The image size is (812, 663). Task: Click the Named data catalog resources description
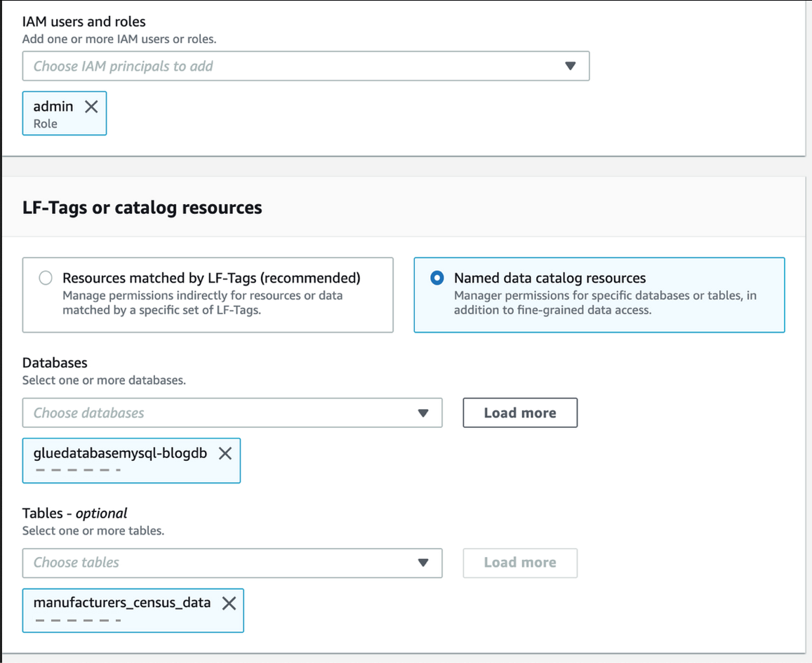(x=604, y=302)
